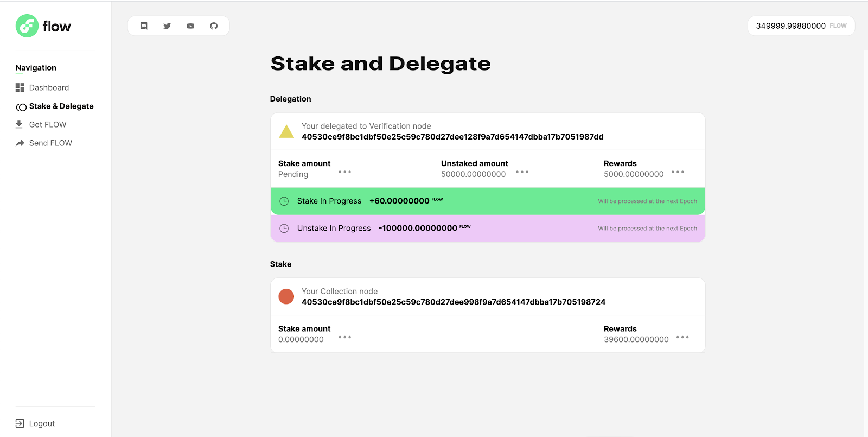Go to Dashboard in the sidebar

tap(49, 88)
